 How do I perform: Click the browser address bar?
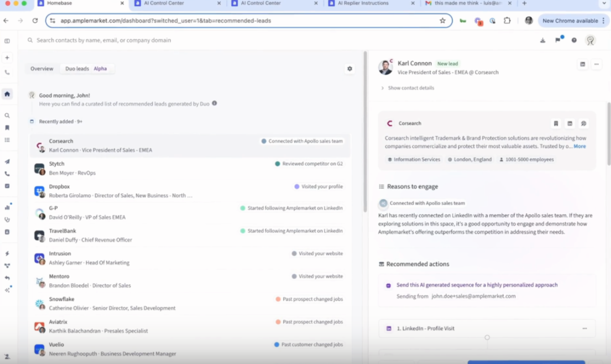(x=248, y=21)
